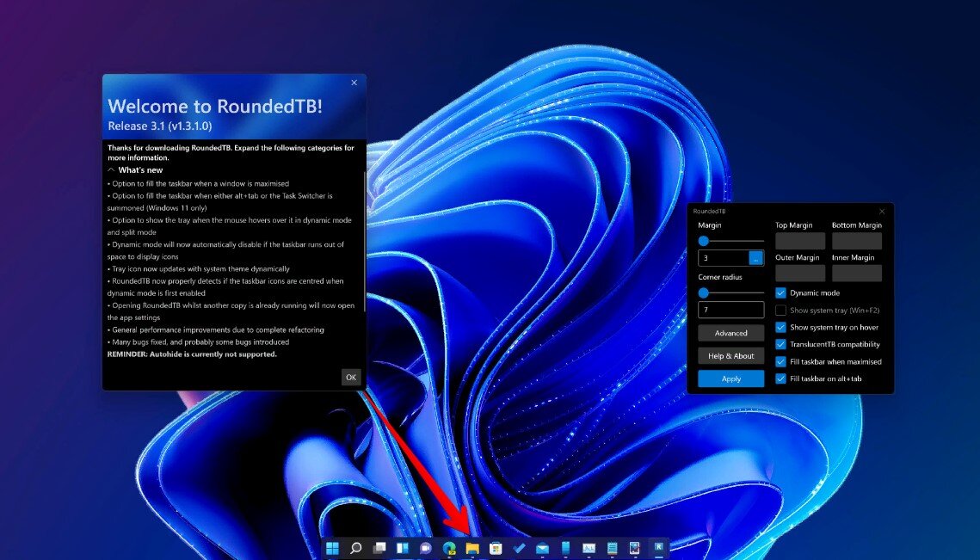
Task: Open the Notepad icon on taskbar
Action: click(612, 548)
